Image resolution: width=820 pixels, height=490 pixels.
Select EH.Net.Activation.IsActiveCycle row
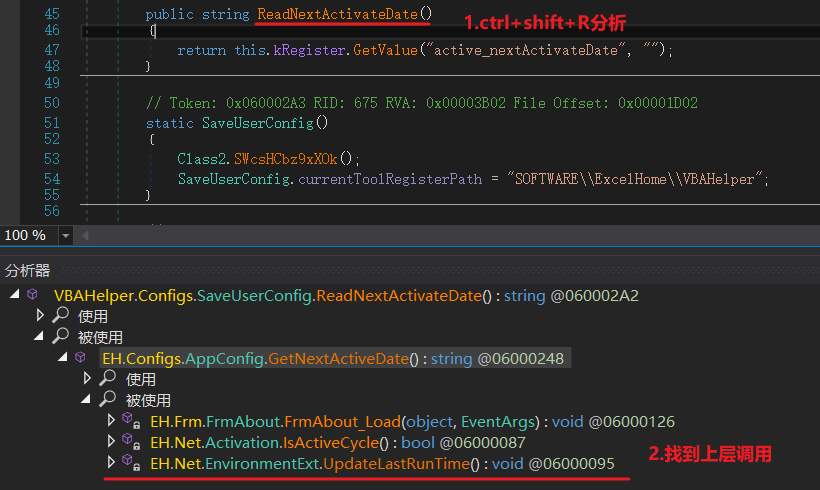pyautogui.click(x=337, y=443)
